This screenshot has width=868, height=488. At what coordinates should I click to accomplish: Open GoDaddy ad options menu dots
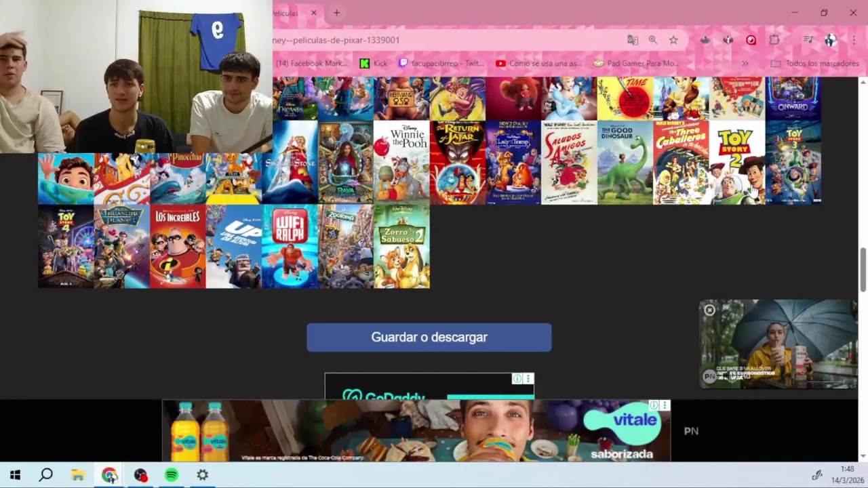(528, 379)
